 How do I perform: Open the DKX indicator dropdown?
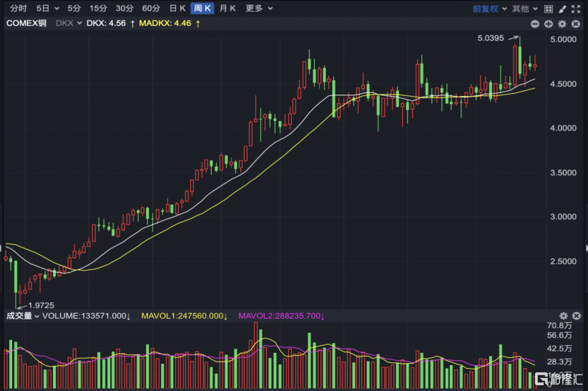click(x=69, y=23)
